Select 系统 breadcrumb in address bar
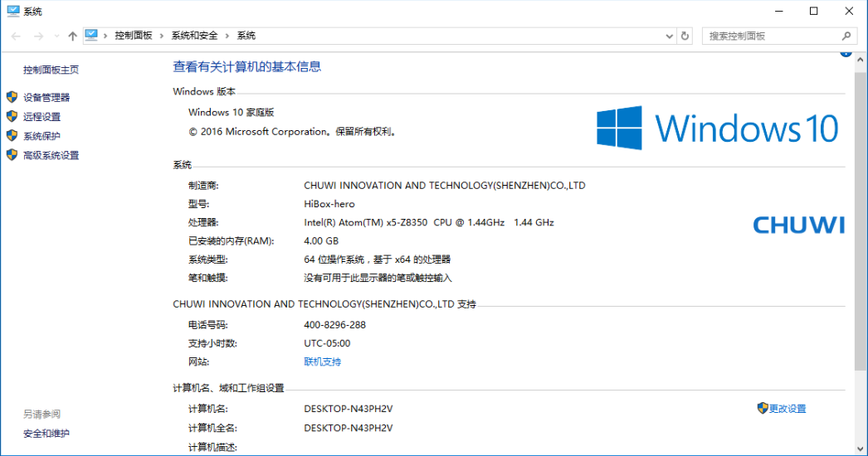The image size is (868, 456). (246, 36)
